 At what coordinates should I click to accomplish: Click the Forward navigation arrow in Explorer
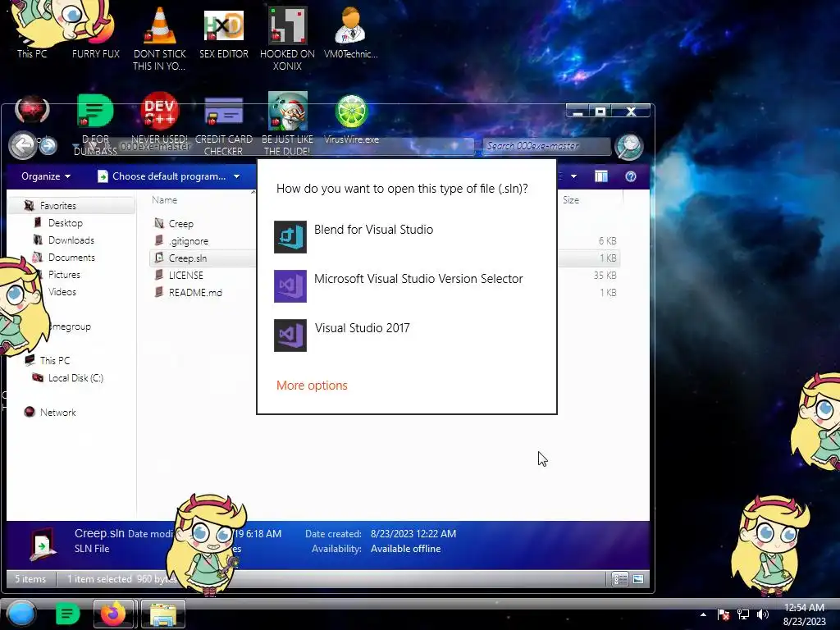48,146
